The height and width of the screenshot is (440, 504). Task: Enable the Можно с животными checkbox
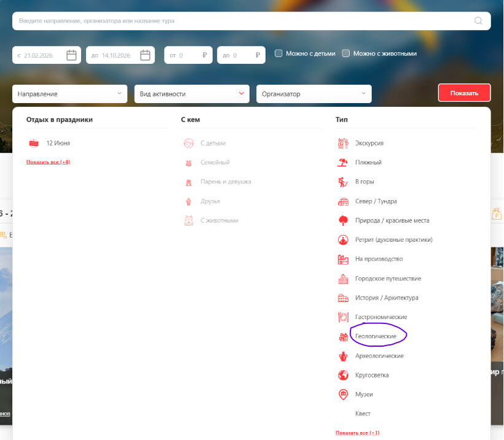[346, 53]
